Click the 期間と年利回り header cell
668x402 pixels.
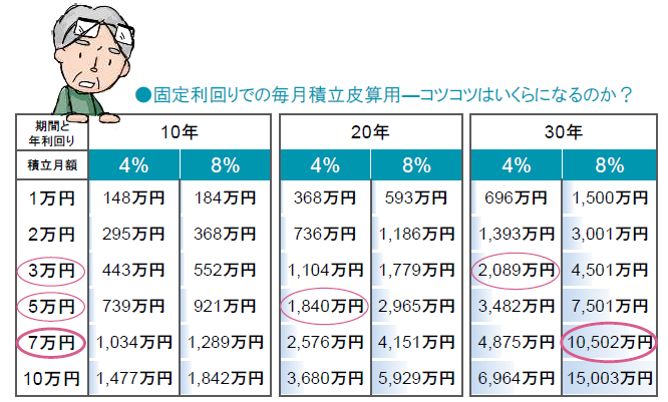[x=52, y=132]
